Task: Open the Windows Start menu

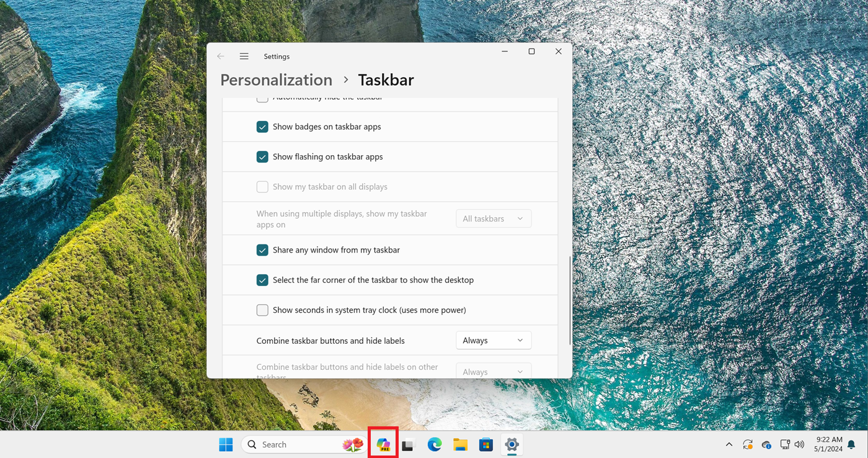Action: [226, 444]
